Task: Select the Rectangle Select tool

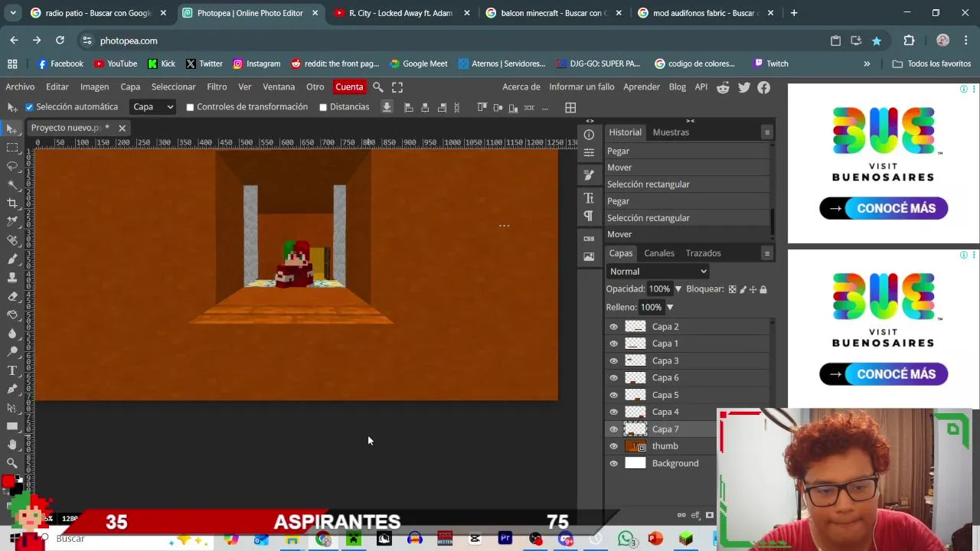Action: (x=12, y=147)
